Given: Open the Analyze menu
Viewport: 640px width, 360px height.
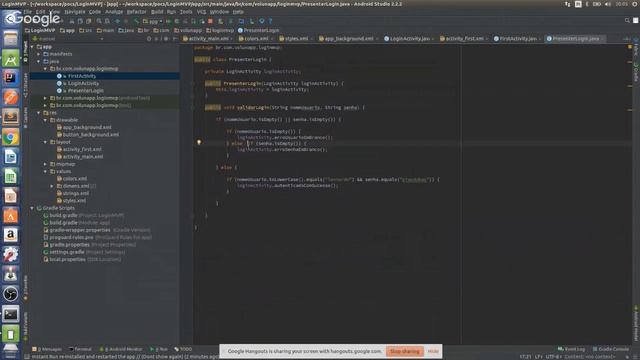Looking at the screenshot, I should pos(114,12).
